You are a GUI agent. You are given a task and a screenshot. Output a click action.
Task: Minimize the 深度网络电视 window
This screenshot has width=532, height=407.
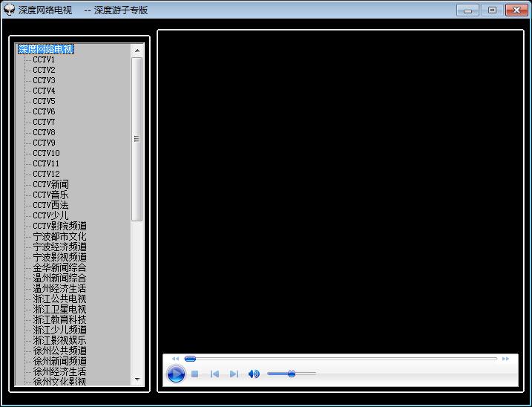pyautogui.click(x=467, y=10)
